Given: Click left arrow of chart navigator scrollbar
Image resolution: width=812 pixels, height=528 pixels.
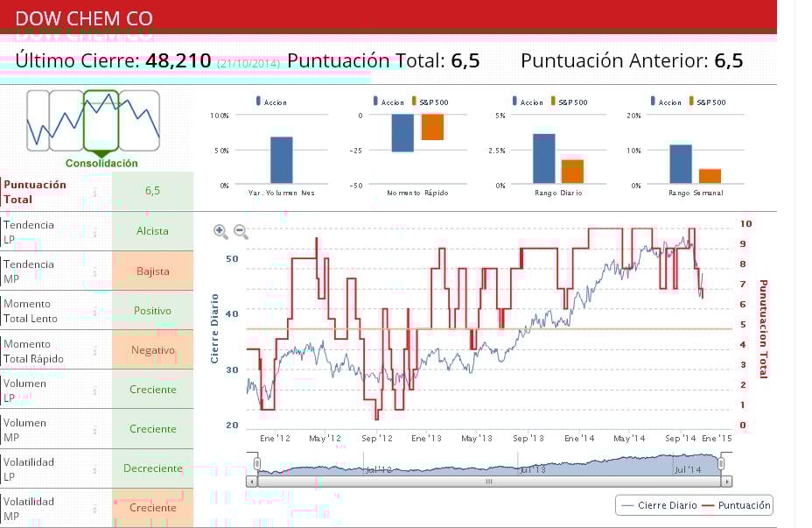Looking at the screenshot, I should point(252,482).
